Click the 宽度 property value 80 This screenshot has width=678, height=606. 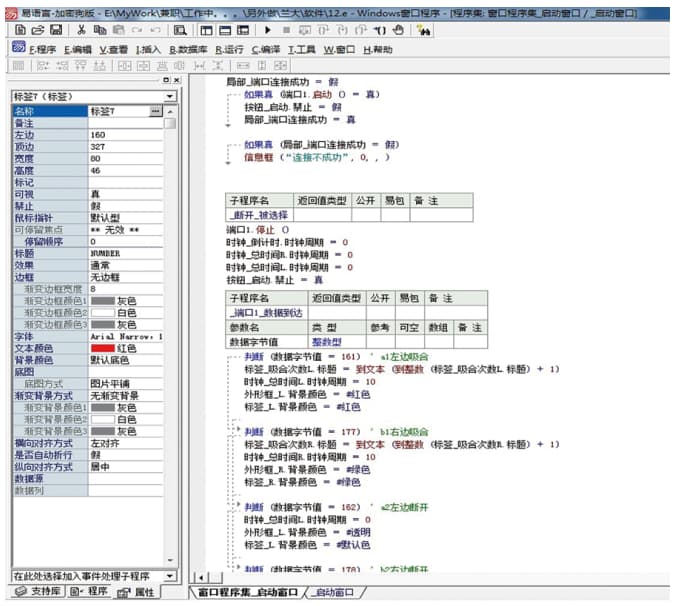(126, 159)
